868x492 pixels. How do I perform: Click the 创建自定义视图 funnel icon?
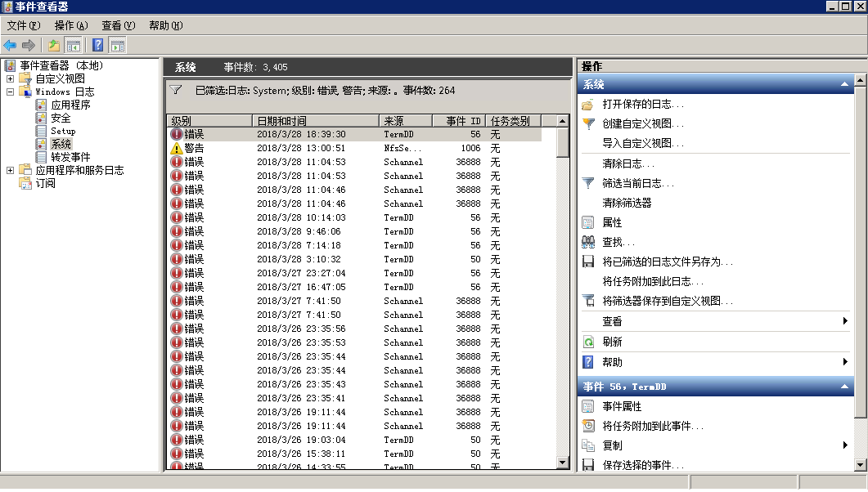(587, 122)
